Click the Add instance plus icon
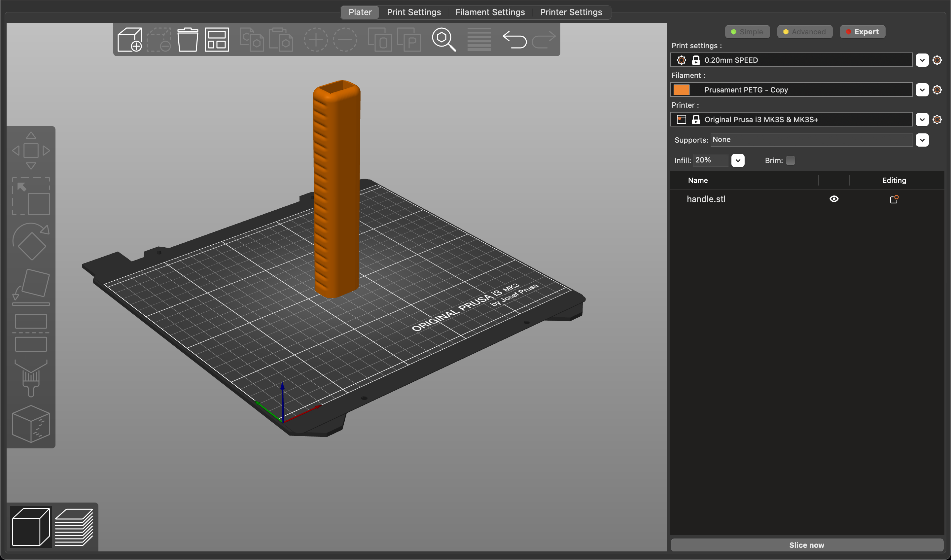Image resolution: width=951 pixels, height=560 pixels. [315, 40]
